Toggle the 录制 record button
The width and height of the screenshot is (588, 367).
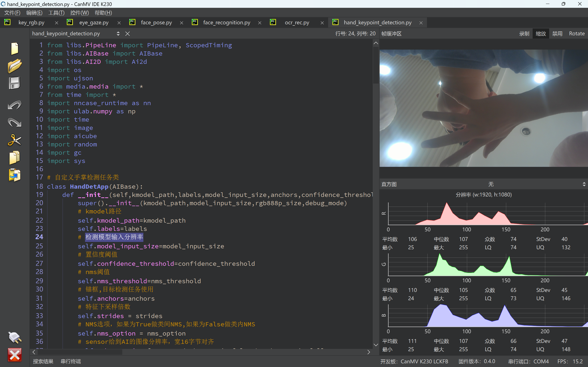click(x=524, y=34)
